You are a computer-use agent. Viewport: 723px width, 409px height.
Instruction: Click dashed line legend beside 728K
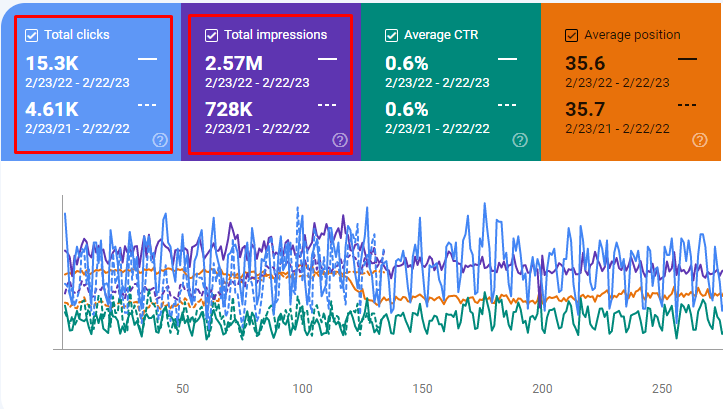pos(327,104)
